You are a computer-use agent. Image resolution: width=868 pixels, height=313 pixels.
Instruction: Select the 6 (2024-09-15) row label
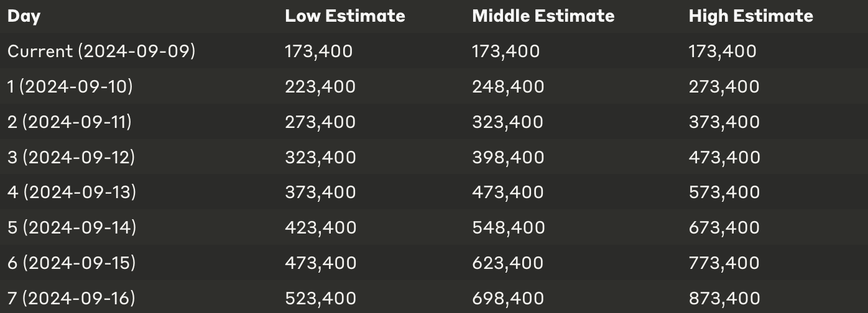click(72, 263)
